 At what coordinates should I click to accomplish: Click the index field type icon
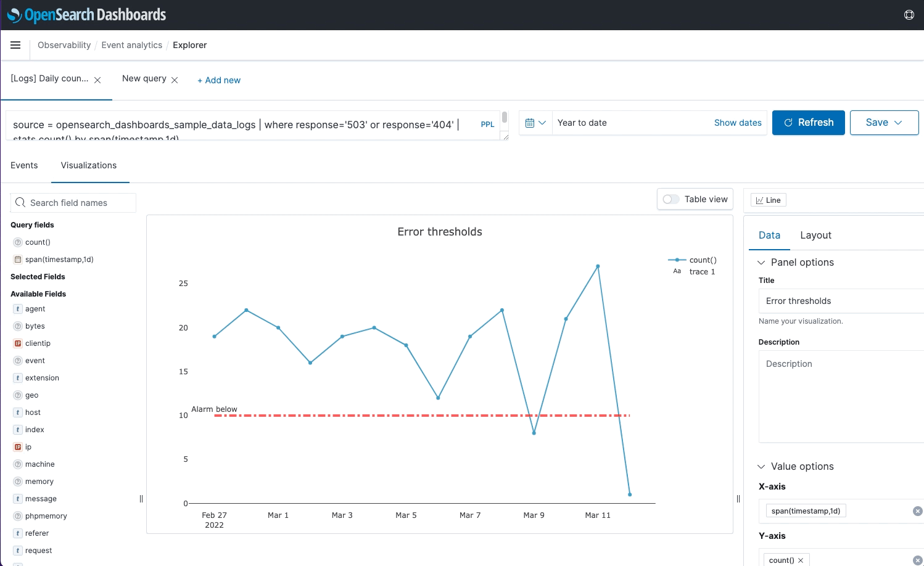click(18, 430)
